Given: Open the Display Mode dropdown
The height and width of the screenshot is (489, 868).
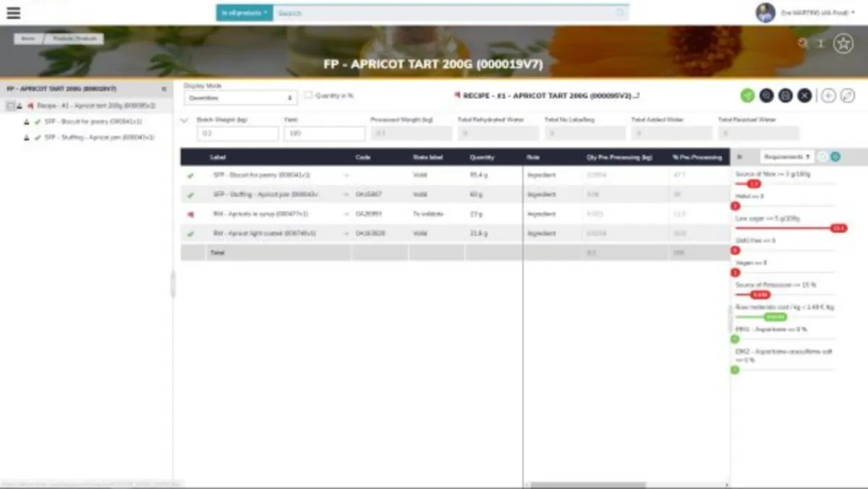Looking at the screenshot, I should (x=240, y=98).
